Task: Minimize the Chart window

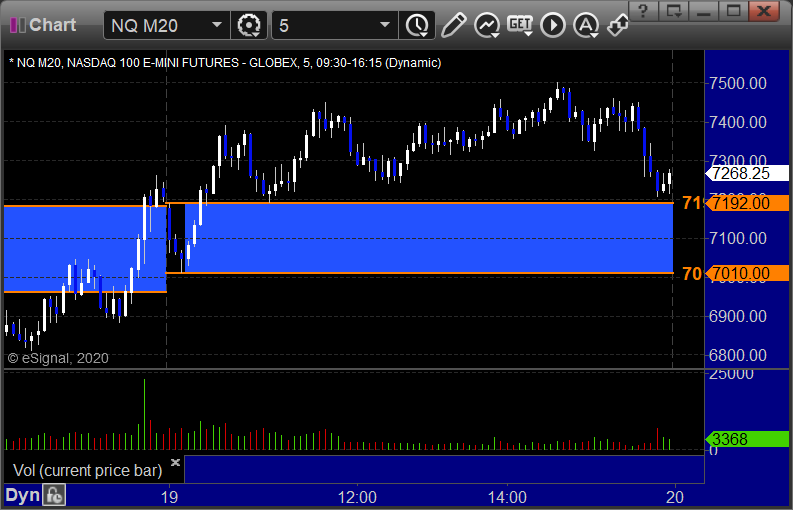Action: pos(703,11)
